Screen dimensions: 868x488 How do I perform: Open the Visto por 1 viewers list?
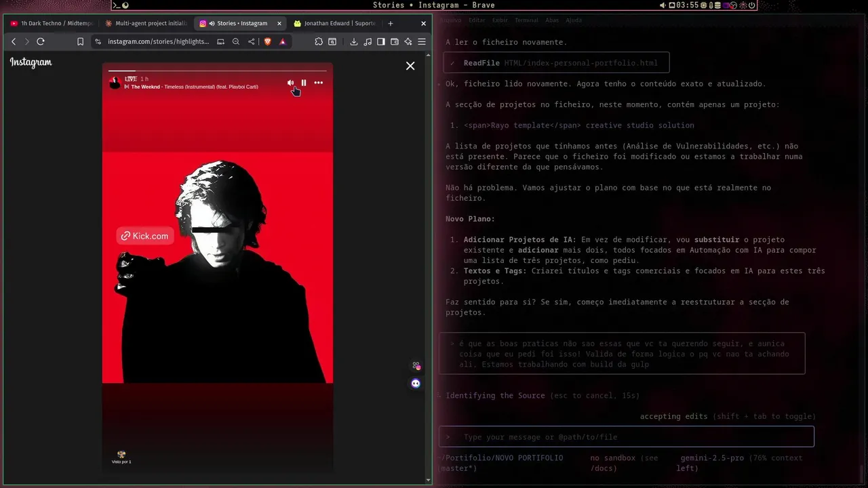(121, 457)
